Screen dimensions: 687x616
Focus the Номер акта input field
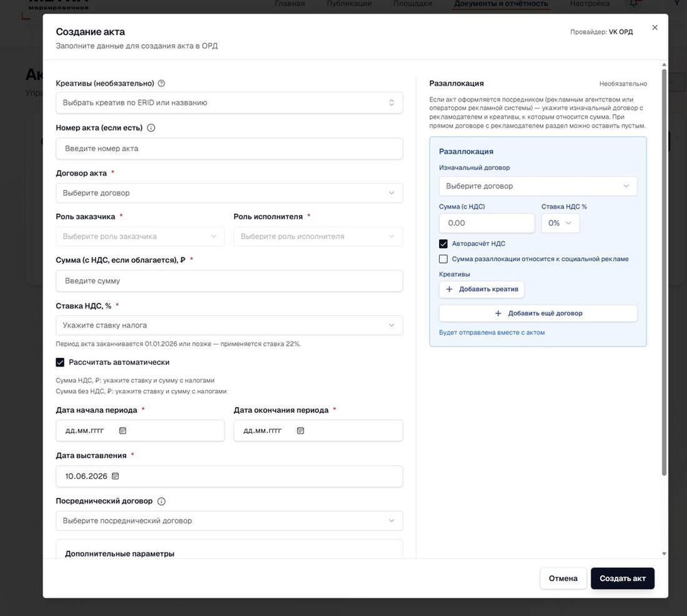(x=229, y=149)
